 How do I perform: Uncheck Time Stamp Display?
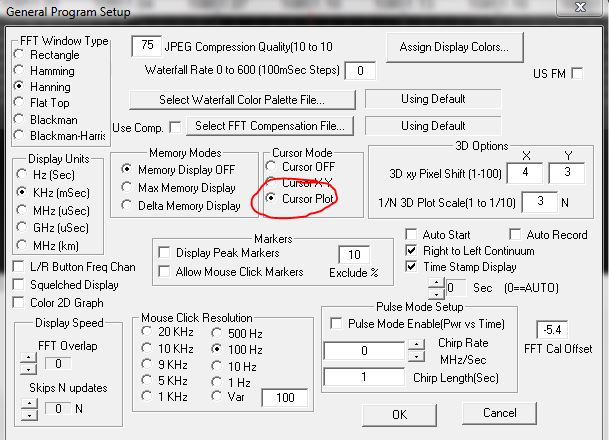click(412, 266)
